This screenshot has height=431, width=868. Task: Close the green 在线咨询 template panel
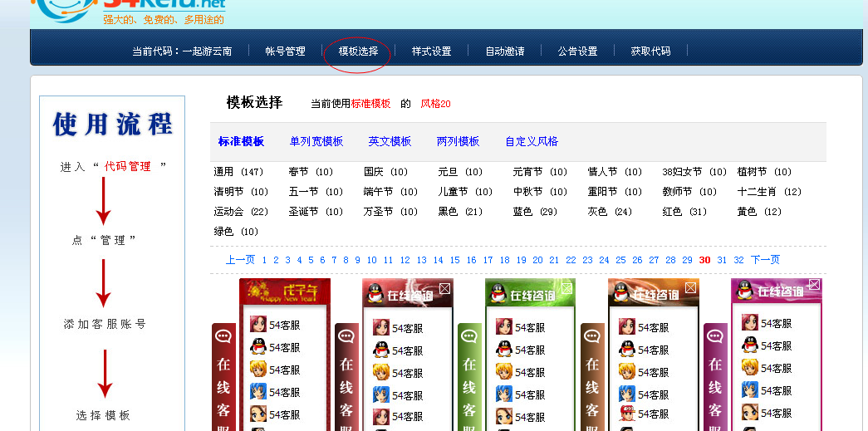click(567, 288)
